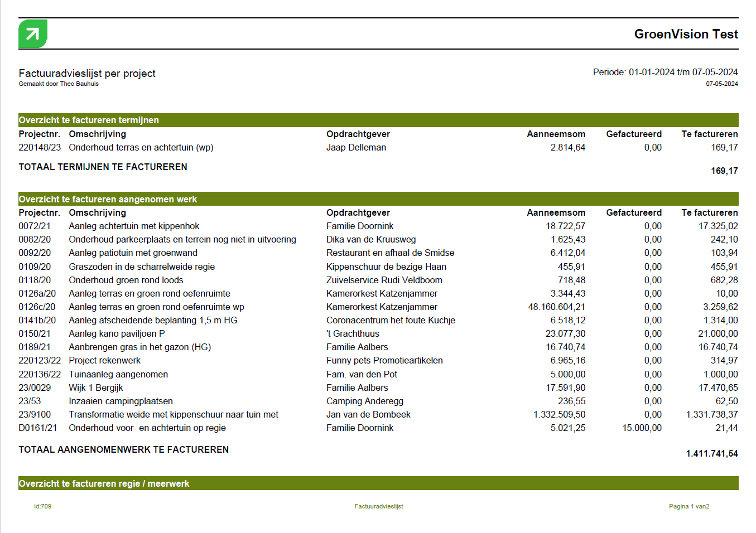Select the Funny pets Promotieartikelen client

(x=384, y=361)
